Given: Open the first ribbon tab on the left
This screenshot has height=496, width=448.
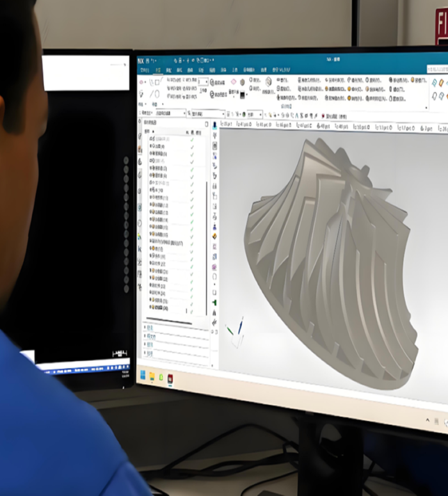Looking at the screenshot, I should (x=145, y=70).
